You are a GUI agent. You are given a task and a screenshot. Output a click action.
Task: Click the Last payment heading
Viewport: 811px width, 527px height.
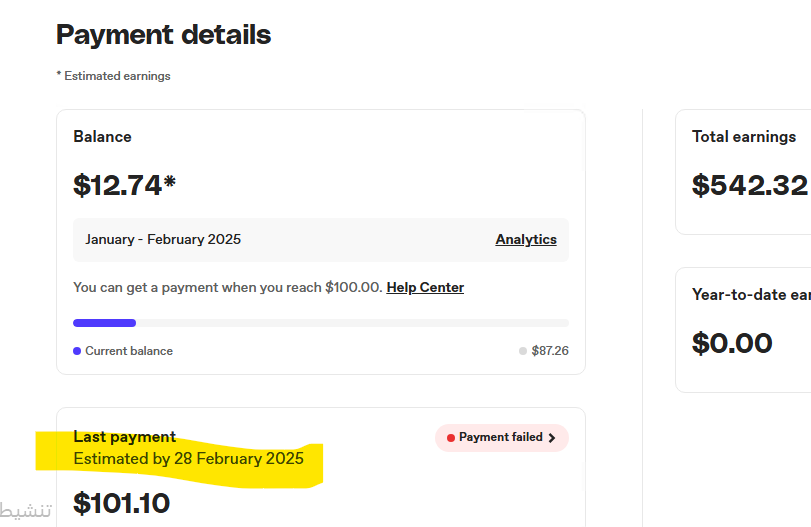coord(125,437)
